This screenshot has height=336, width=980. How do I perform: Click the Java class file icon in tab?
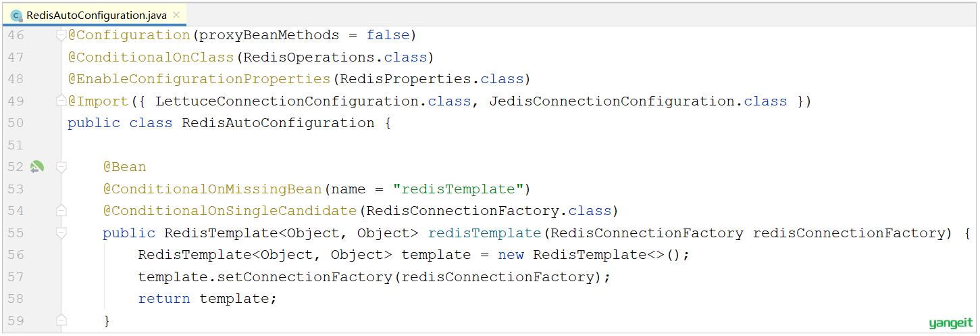[x=16, y=15]
